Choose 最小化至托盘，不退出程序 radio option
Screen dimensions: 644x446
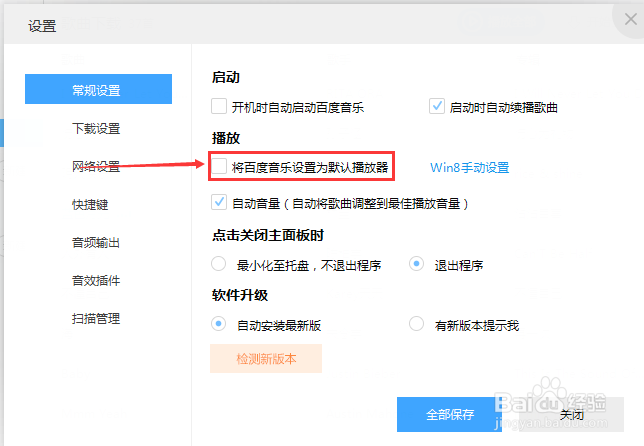point(218,264)
